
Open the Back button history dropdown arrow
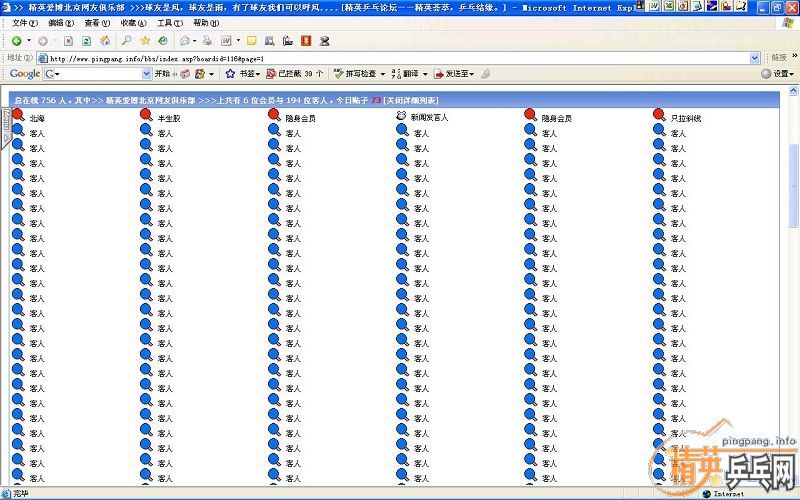point(29,41)
